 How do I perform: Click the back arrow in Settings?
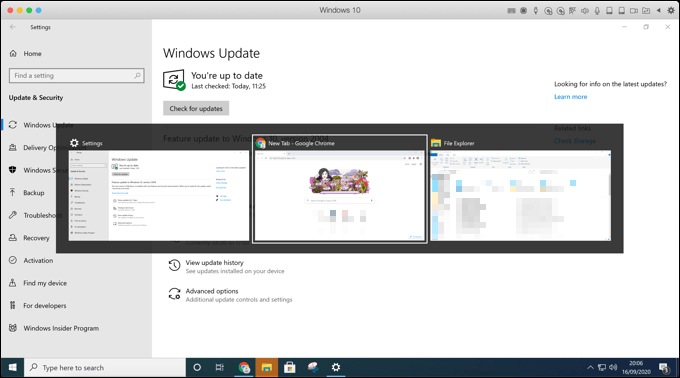pos(13,27)
